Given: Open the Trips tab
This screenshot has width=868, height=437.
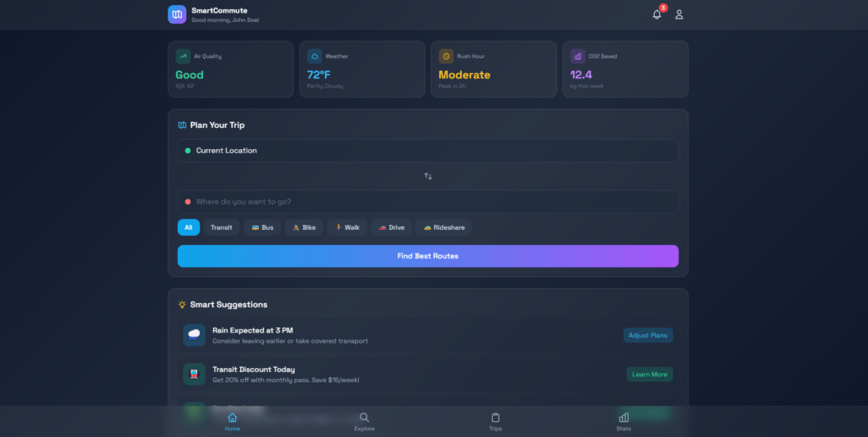Looking at the screenshot, I should click(496, 422).
